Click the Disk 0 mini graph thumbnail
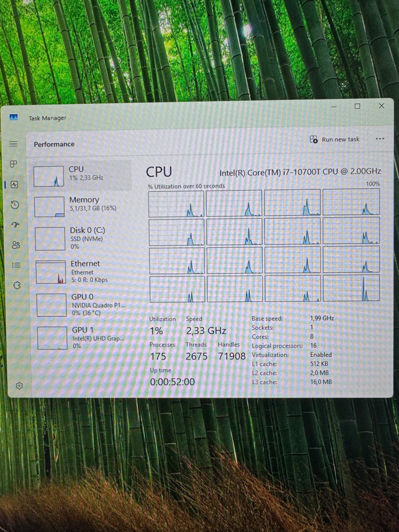The image size is (399, 532). pos(50,239)
